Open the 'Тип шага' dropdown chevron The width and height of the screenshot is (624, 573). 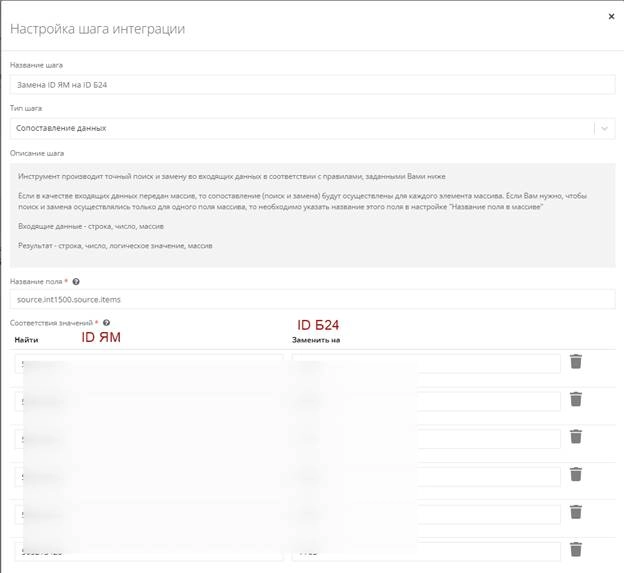coord(604,128)
